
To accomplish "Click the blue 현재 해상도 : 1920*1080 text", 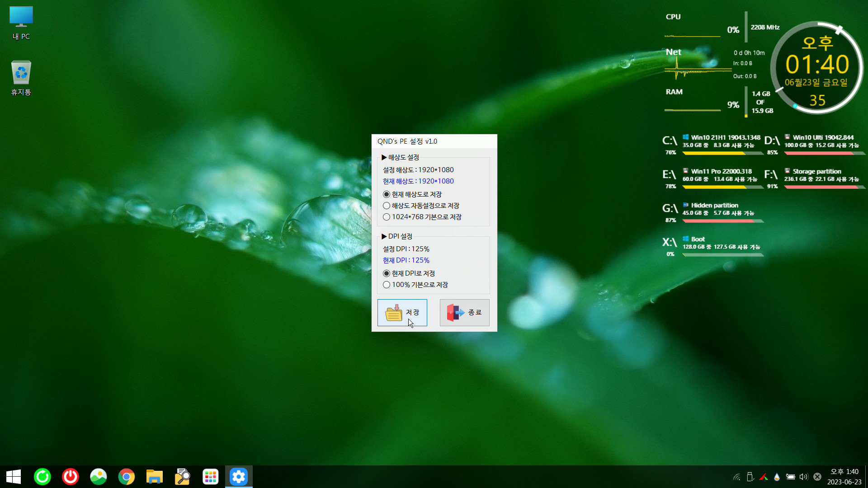I will (x=418, y=181).
